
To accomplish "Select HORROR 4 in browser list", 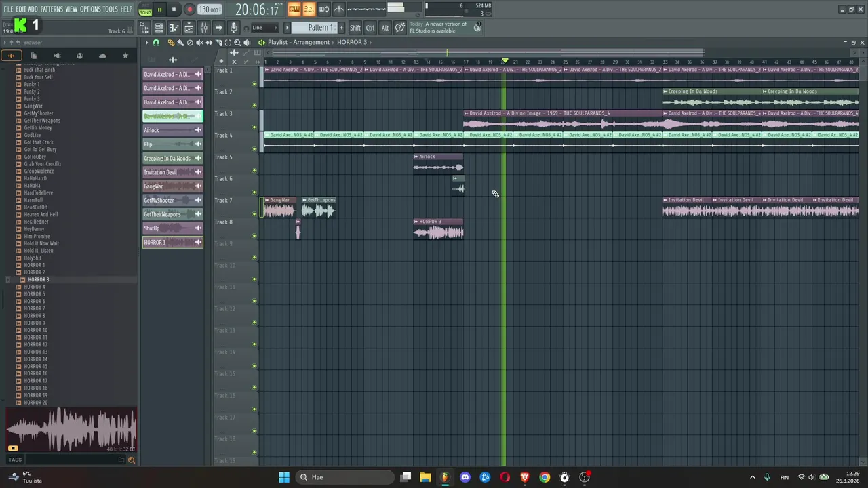I will [35, 287].
